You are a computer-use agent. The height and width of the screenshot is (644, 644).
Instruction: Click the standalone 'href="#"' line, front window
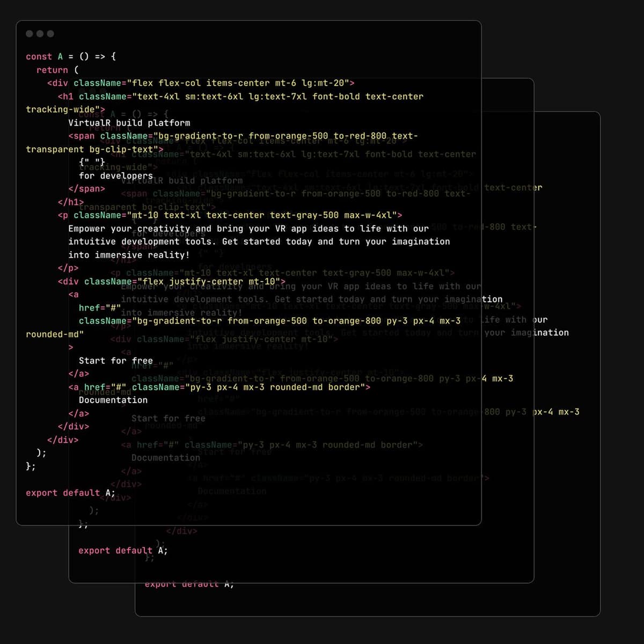click(100, 308)
